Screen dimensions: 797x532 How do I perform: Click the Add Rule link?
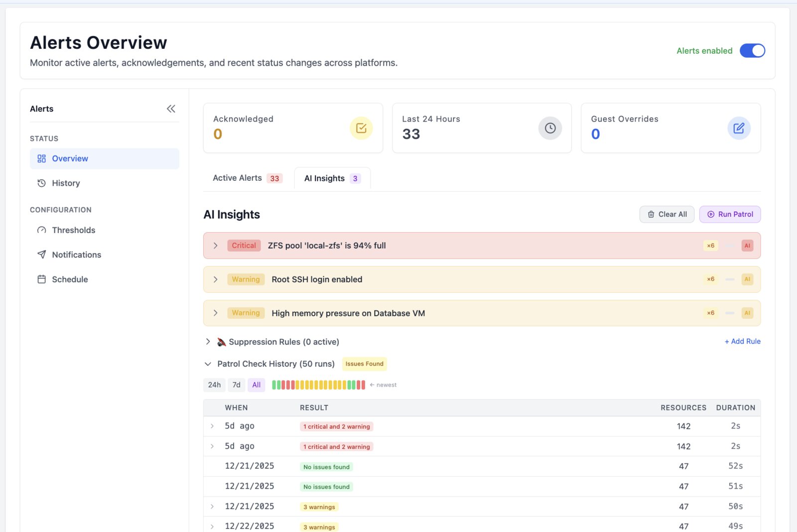click(x=742, y=341)
